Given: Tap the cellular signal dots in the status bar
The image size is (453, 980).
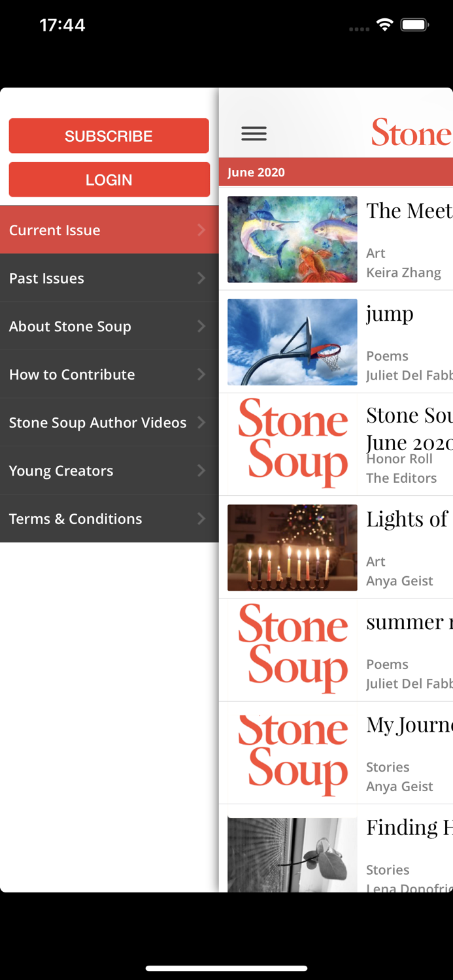Looking at the screenshot, I should click(x=358, y=29).
